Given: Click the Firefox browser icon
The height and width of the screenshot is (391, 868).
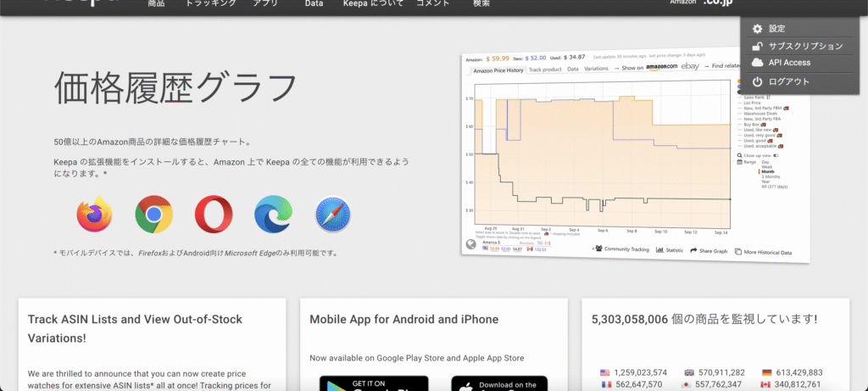Looking at the screenshot, I should pyautogui.click(x=95, y=215).
